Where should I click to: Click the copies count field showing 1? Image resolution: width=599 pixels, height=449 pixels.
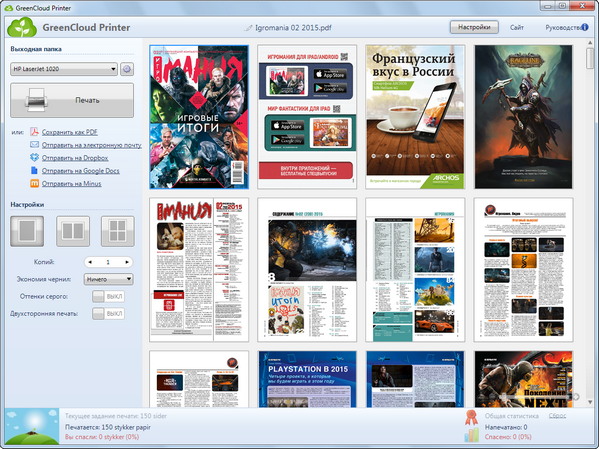pyautogui.click(x=108, y=262)
